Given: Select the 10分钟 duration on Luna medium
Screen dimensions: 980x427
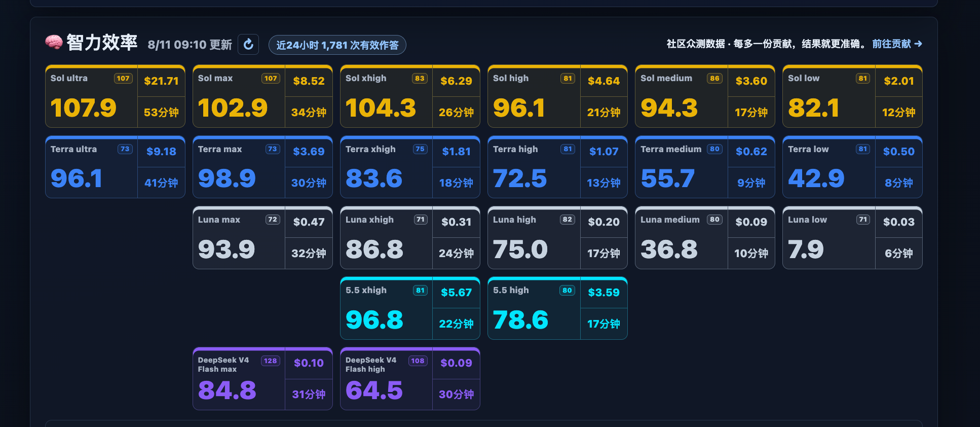Looking at the screenshot, I should click(751, 254).
